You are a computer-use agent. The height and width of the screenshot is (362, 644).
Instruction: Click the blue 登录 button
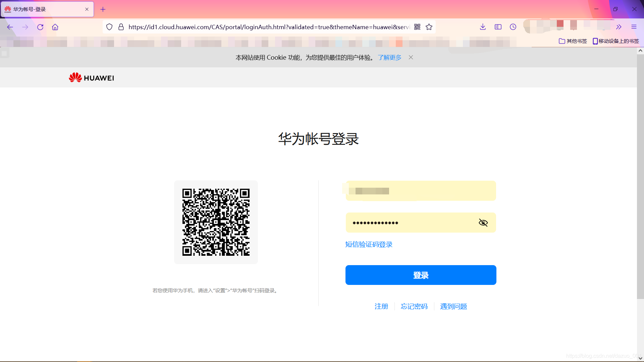pyautogui.click(x=421, y=275)
